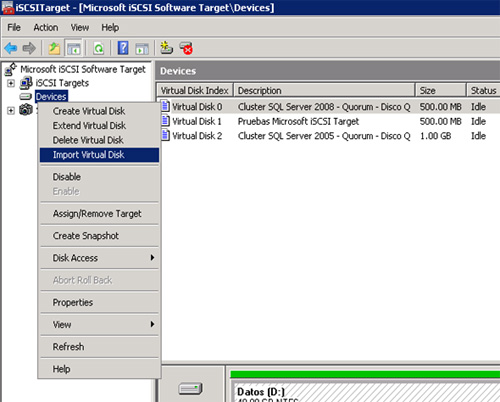500x402 pixels.
Task: Click the Virtual Disk 1 document icon
Action: point(165,121)
